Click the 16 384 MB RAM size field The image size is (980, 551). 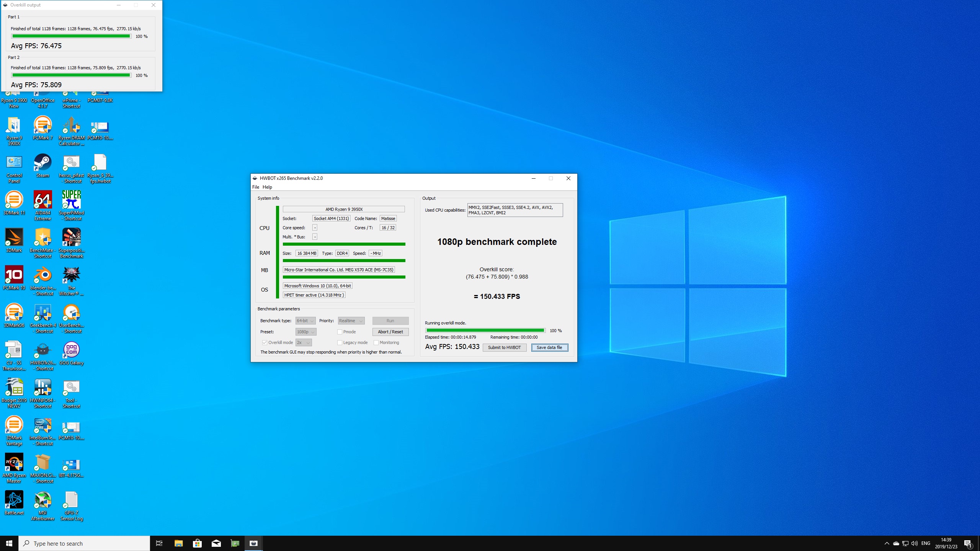[307, 253]
